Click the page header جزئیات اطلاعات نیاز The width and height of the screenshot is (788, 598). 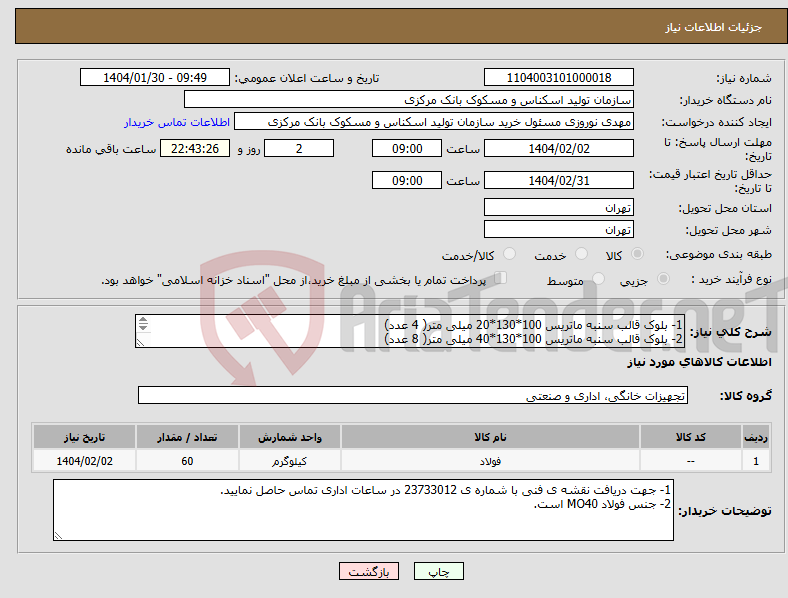point(714,27)
